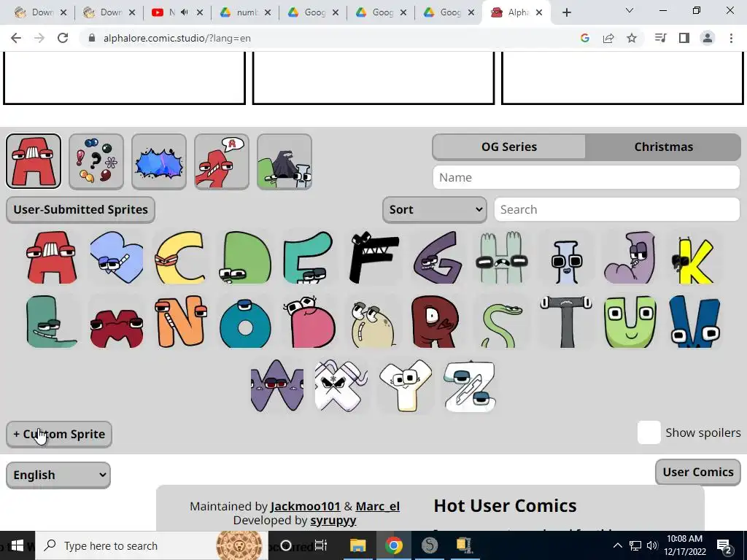The width and height of the screenshot is (747, 560).
Task: Select the maroon letter R sprite
Action: 436,322
